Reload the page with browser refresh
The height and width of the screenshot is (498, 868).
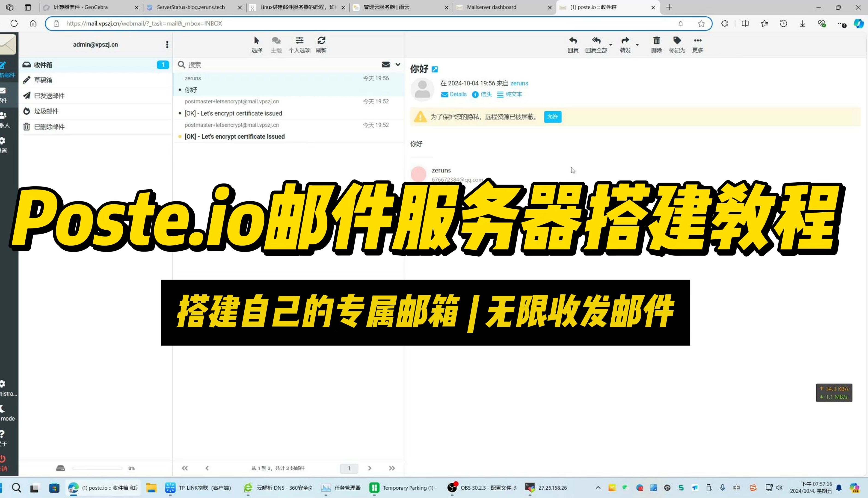point(14,23)
